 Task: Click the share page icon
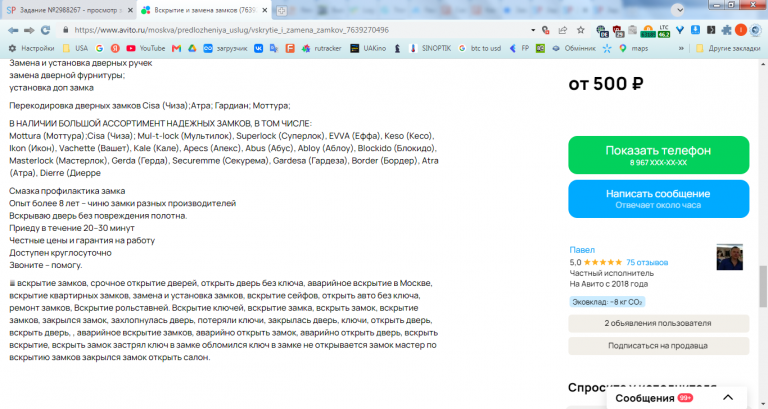pos(563,30)
